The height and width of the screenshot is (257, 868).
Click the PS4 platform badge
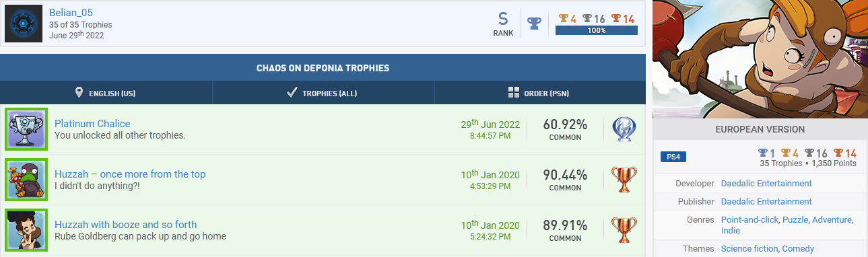(673, 157)
